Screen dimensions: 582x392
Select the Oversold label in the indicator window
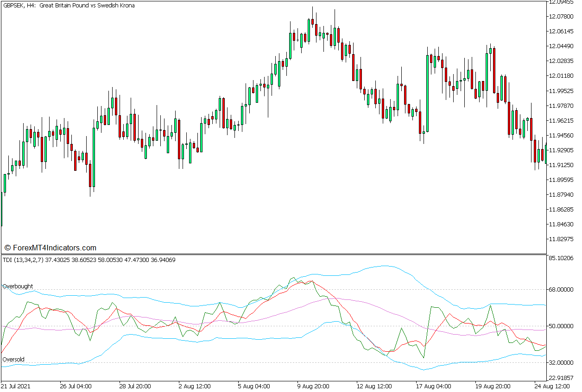pos(13,360)
